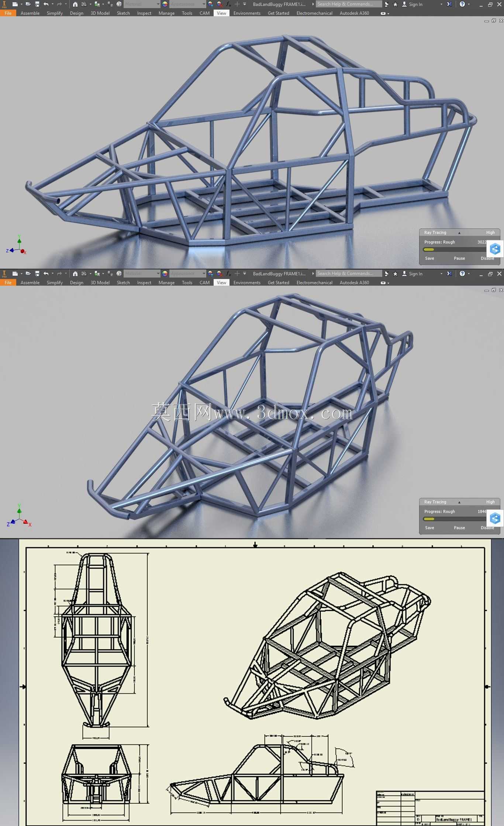
Task: Click Sign In in upper window
Action: pyautogui.click(x=415, y=4)
